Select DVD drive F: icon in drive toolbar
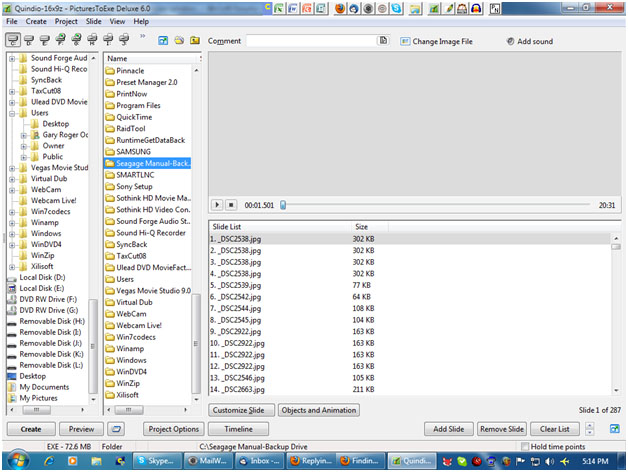 [x=61, y=39]
